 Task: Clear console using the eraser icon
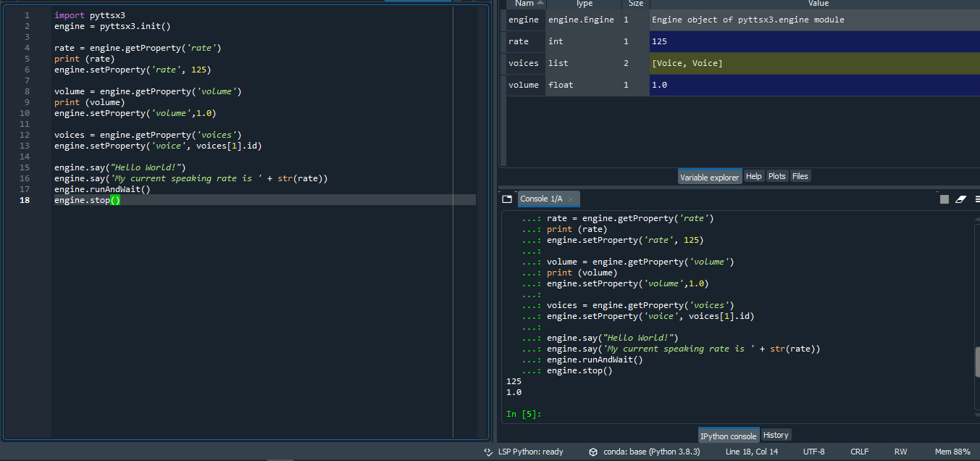(x=961, y=199)
